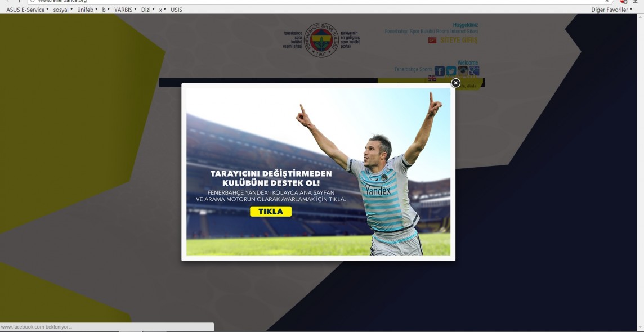Open the Fenerbahçe Instagram icon
The height and width of the screenshot is (332, 644).
(x=463, y=71)
